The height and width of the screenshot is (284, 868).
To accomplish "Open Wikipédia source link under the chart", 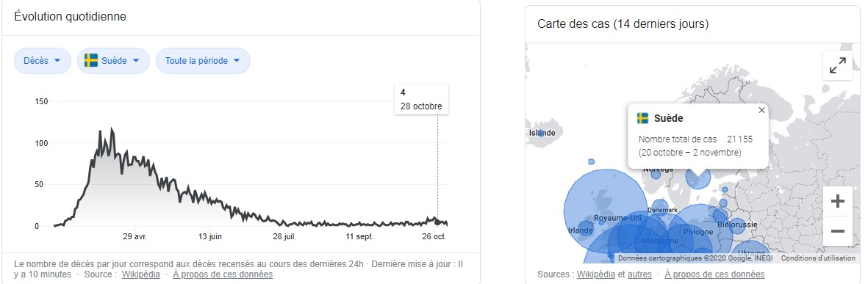I will tap(141, 274).
